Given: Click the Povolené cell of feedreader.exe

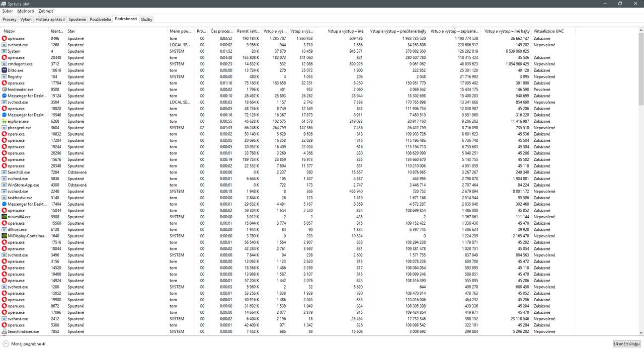Looking at the screenshot, I should [x=542, y=90].
